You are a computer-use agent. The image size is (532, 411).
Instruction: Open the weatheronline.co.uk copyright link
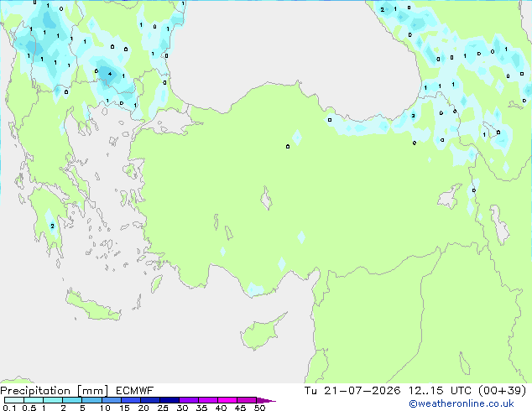(x=462, y=403)
